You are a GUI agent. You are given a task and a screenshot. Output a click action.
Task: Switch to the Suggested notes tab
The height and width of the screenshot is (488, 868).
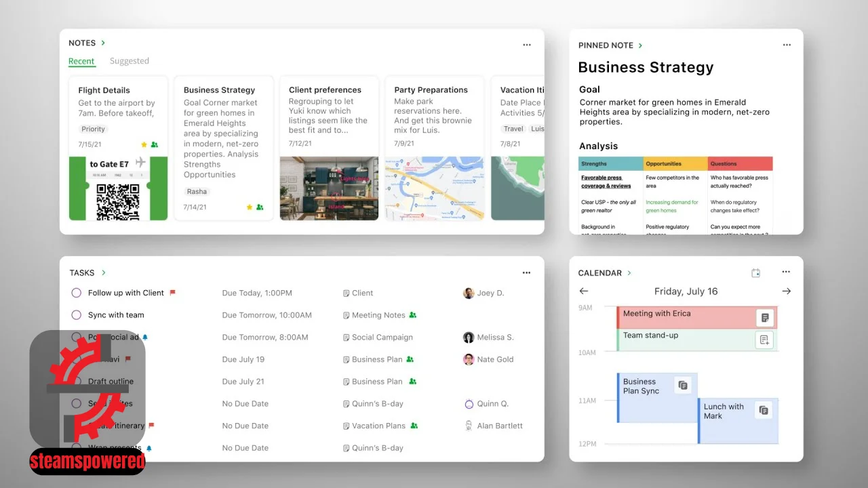point(130,61)
